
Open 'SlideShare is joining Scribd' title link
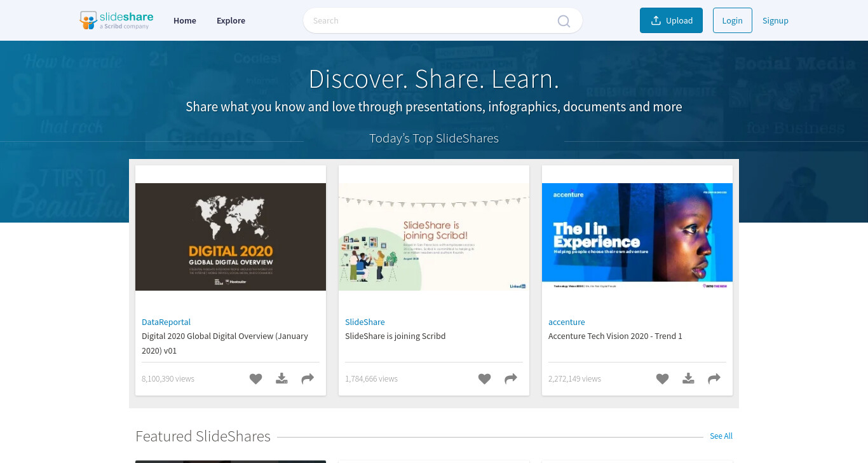(395, 336)
